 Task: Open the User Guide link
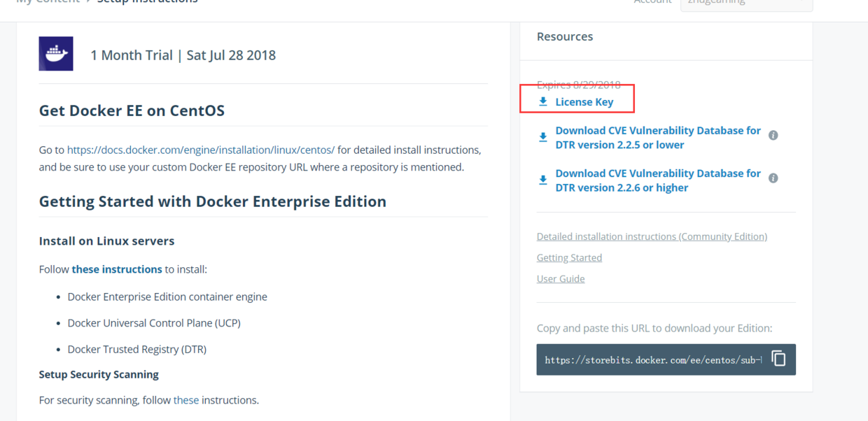[x=561, y=279]
